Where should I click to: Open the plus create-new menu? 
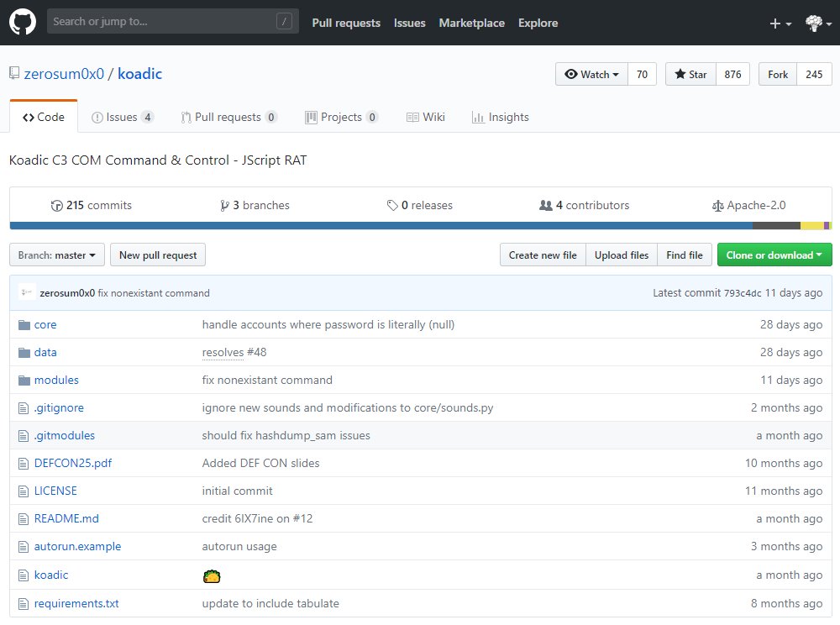pos(780,24)
